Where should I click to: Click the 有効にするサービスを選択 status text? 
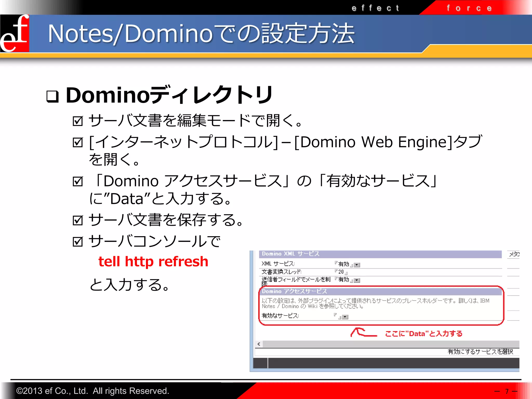(480, 352)
